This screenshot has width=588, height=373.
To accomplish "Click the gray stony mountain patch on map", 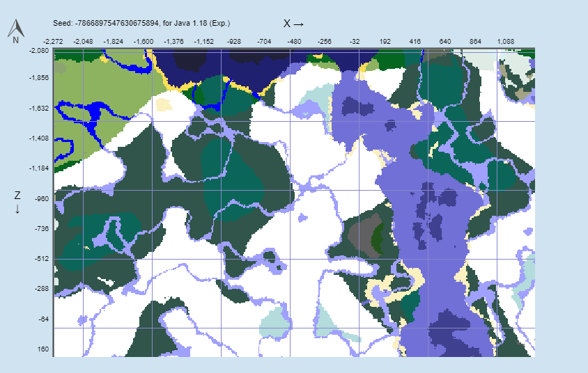I will (361, 237).
